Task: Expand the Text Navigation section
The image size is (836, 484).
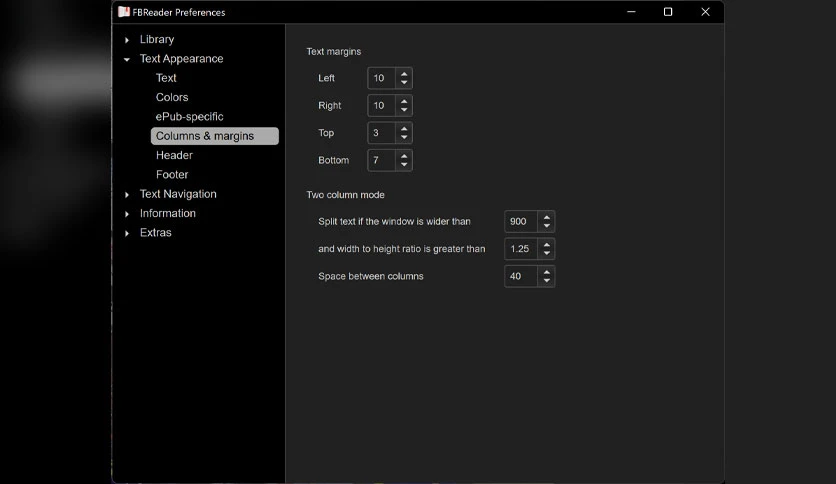Action: (x=127, y=195)
